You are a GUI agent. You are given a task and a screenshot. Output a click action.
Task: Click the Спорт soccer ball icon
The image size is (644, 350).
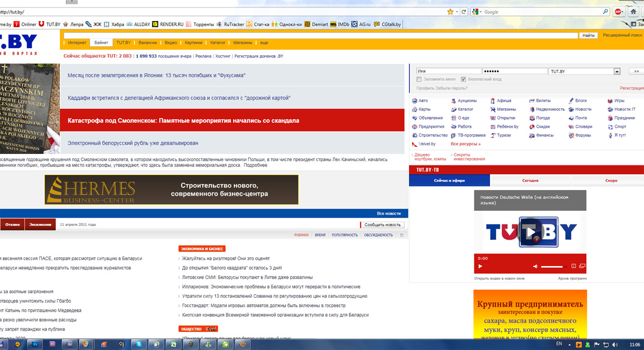point(610,127)
